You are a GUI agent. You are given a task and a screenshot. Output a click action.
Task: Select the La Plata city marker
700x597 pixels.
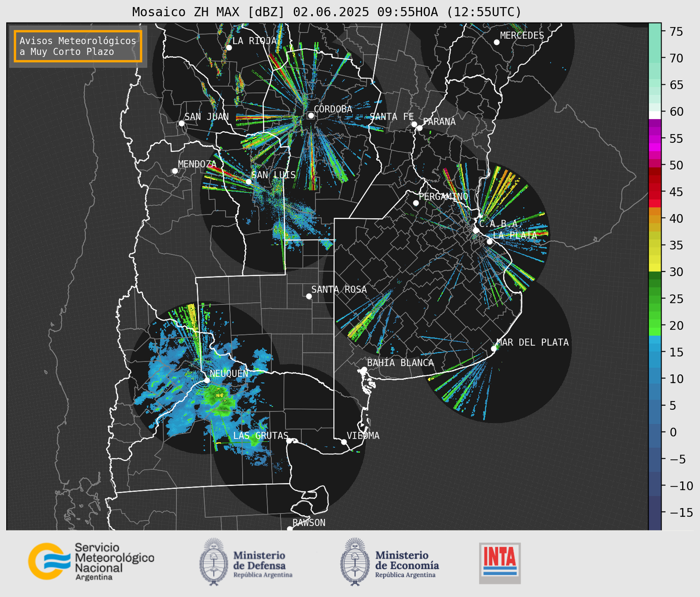coord(490,242)
